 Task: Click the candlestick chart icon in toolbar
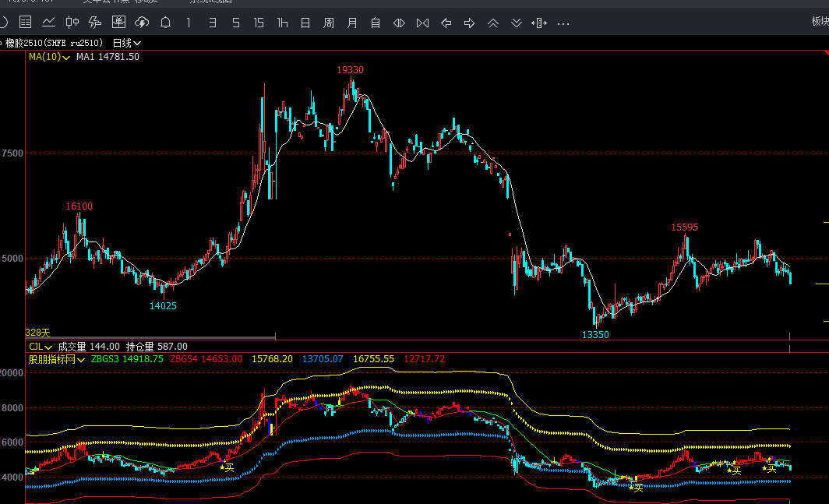72,23
